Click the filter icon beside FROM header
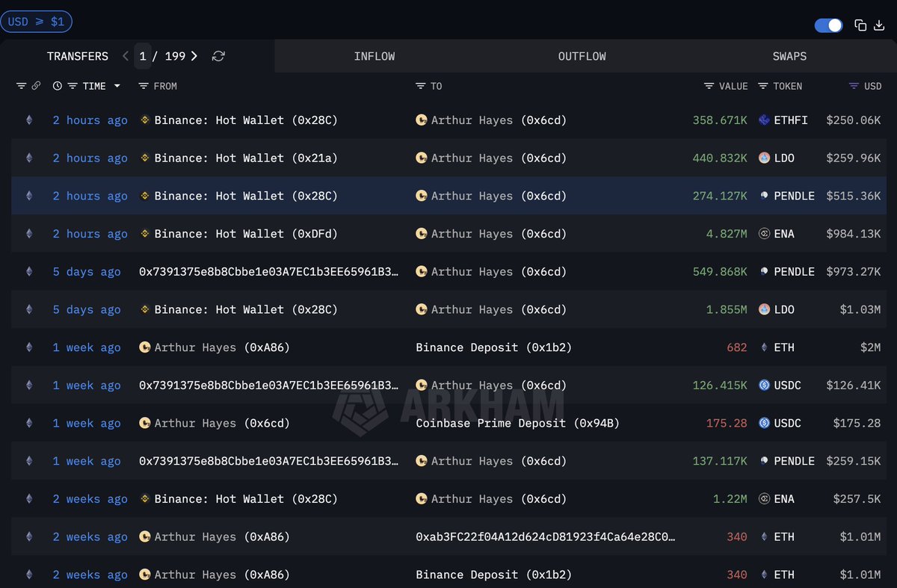This screenshot has height=588, width=897. (x=144, y=86)
